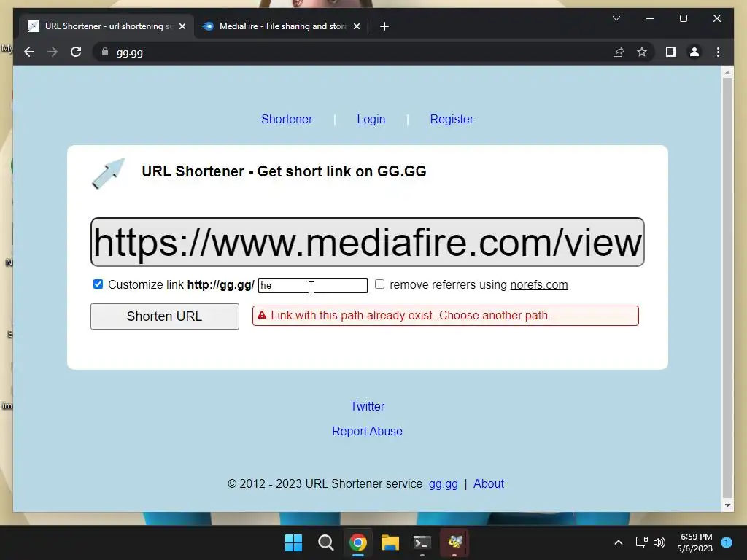Open the Shortener navigation link

click(287, 119)
